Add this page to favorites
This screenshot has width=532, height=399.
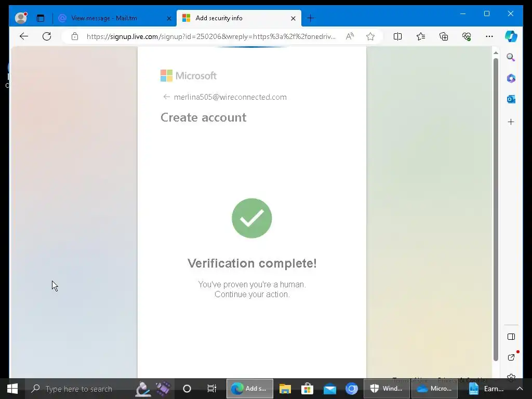[370, 36]
